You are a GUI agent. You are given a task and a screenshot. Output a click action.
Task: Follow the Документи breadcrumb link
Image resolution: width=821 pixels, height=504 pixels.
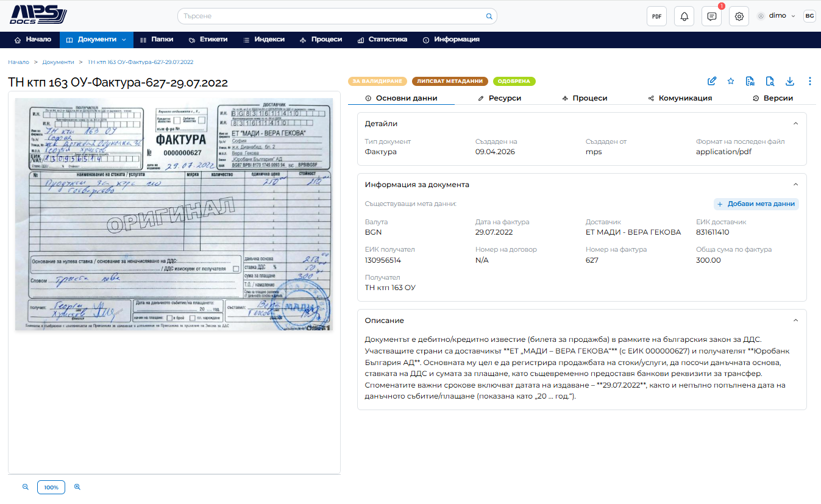pos(58,62)
